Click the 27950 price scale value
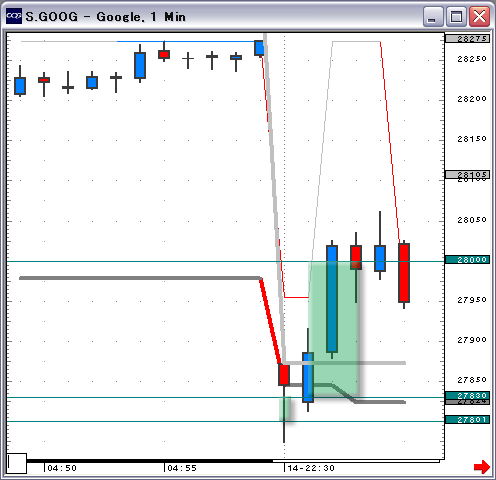 pos(472,300)
